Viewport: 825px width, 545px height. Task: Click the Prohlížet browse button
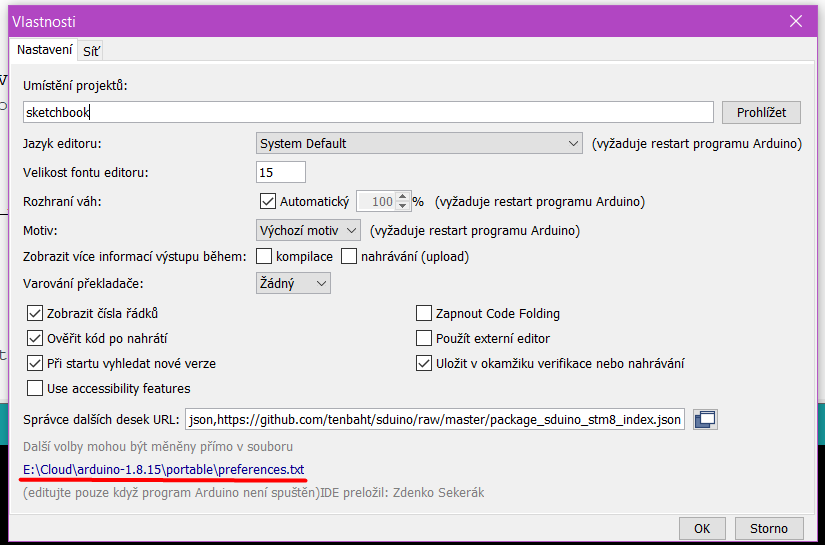[x=761, y=112]
